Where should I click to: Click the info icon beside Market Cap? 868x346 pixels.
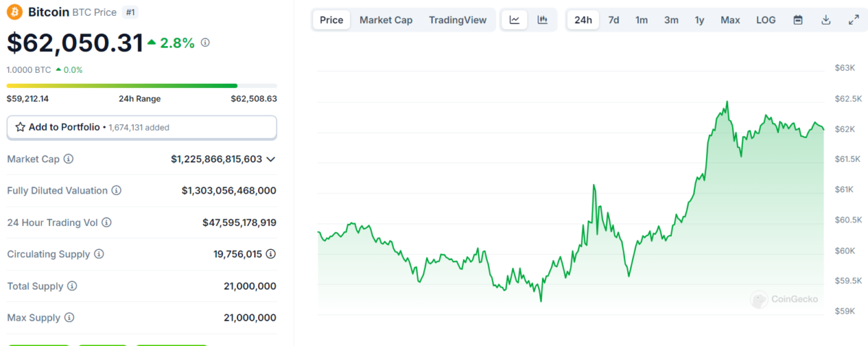click(x=69, y=159)
